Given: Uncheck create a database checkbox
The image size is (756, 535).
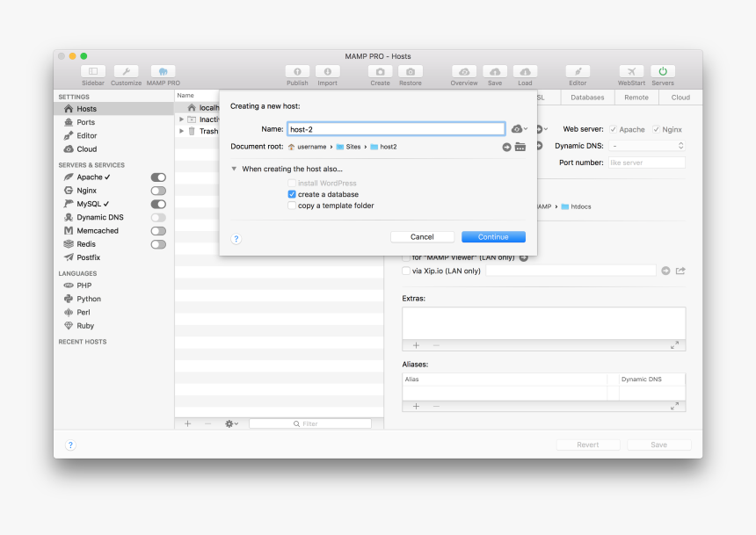Looking at the screenshot, I should 292,194.
